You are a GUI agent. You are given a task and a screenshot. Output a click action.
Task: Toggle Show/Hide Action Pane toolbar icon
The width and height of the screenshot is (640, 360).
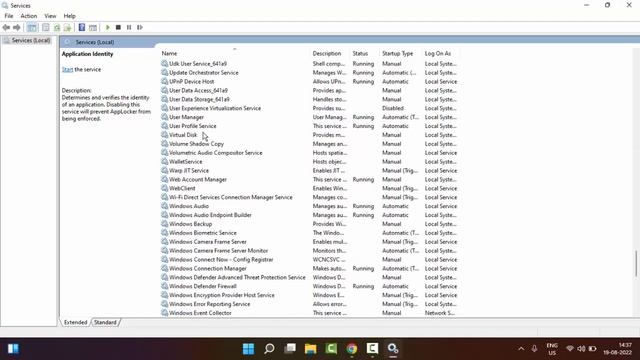tap(93, 27)
